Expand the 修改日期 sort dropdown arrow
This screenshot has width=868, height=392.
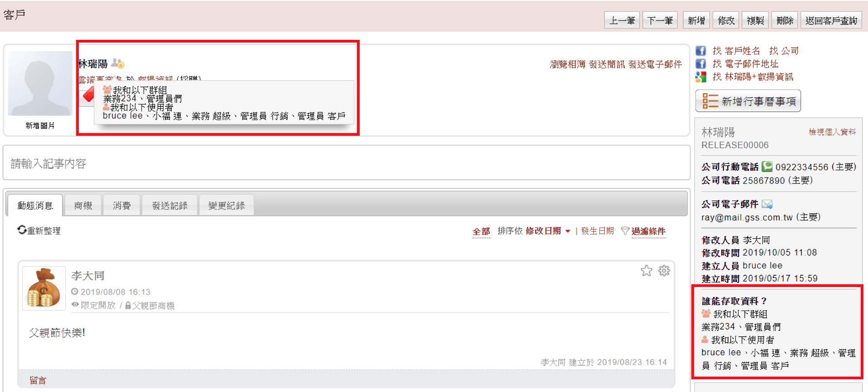pos(568,231)
